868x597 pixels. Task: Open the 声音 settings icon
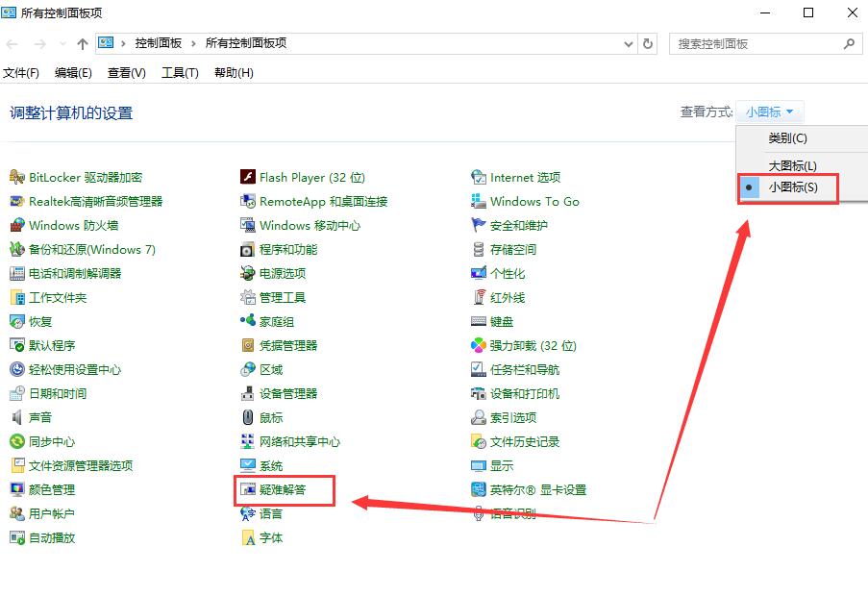(36, 417)
